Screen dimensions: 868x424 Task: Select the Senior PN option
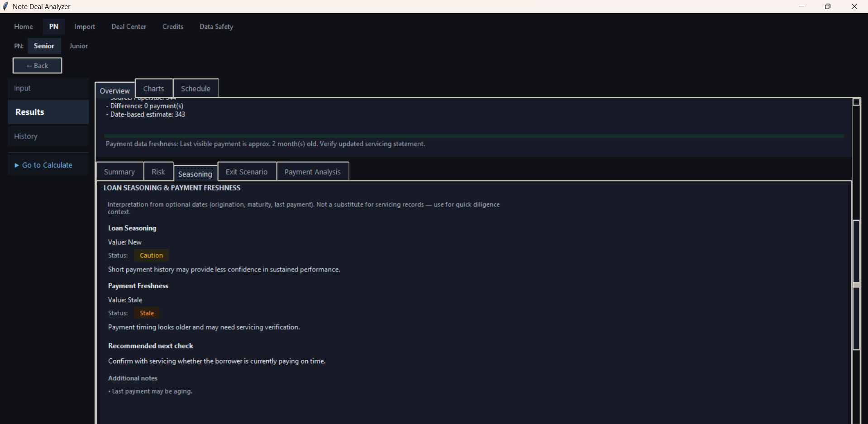tap(44, 46)
